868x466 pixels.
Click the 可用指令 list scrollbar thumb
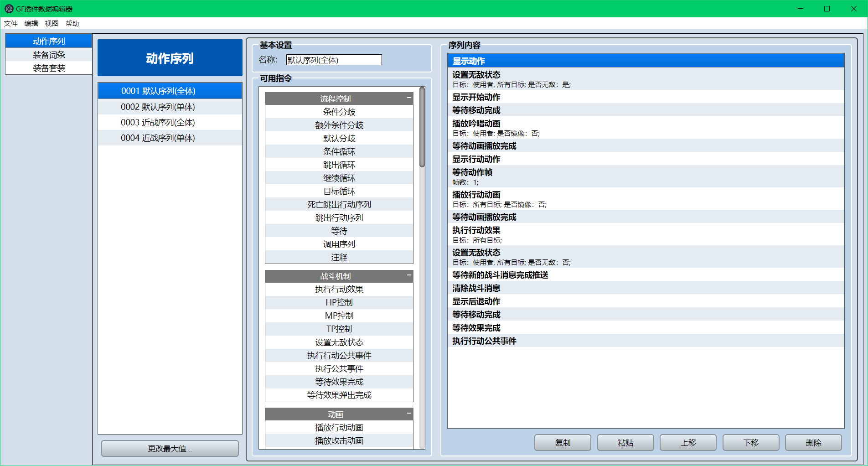(x=422, y=127)
